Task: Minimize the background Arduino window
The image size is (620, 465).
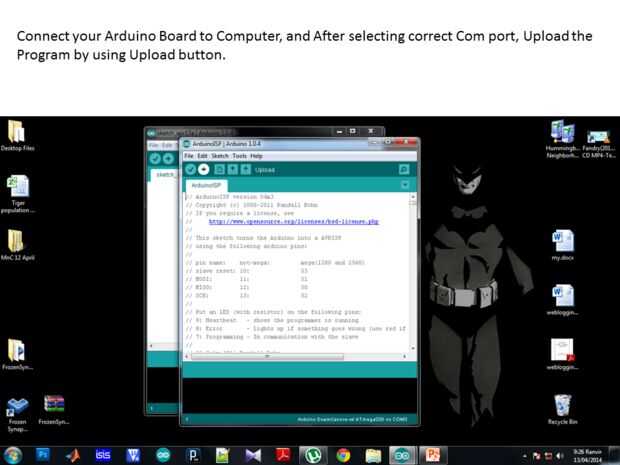Action: pos(339,131)
